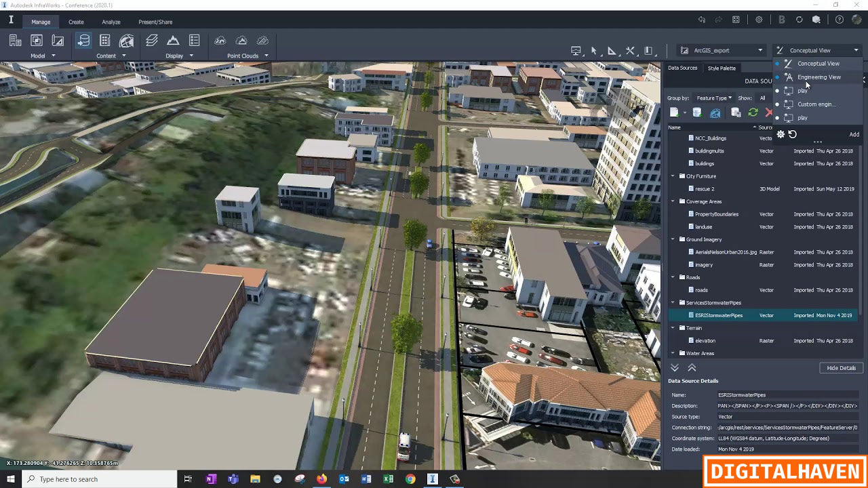Open the Conceptual View dropdown

pos(817,50)
